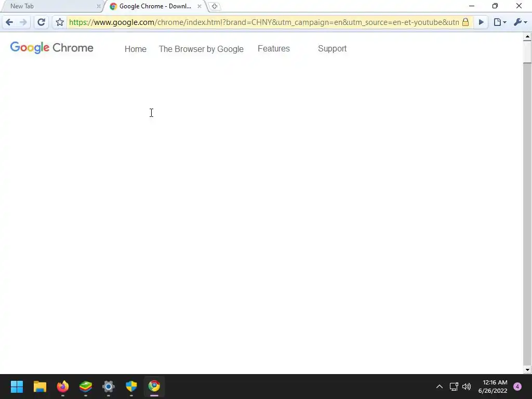Switch to the New Tab tab
Viewport: 532px width, 399px height.
tap(51, 6)
